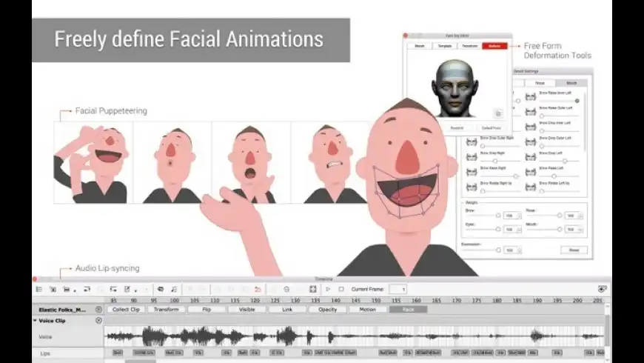The width and height of the screenshot is (644, 363).
Task: Click frame 100 on the Timeline ruler
Action: coord(174,301)
